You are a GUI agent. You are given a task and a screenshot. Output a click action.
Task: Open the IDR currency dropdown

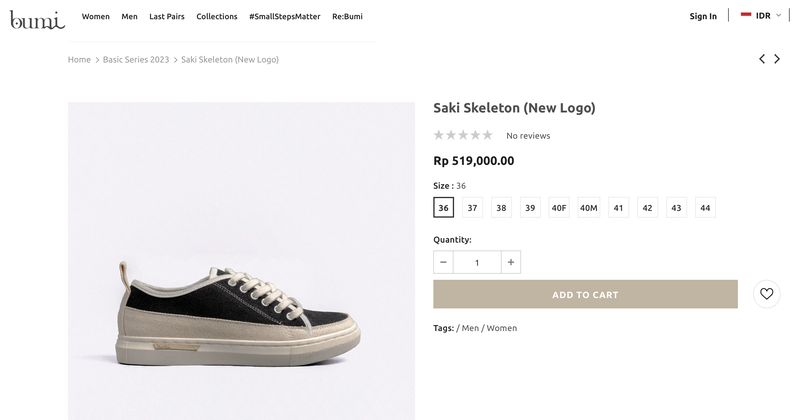[768, 15]
